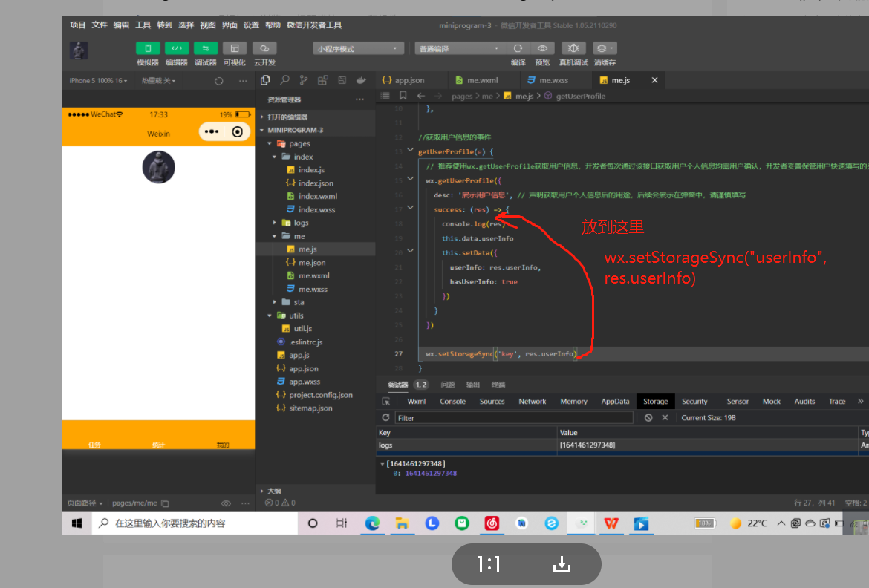This screenshot has width=869, height=588.
Task: Click the user avatar in simulator
Action: click(158, 167)
